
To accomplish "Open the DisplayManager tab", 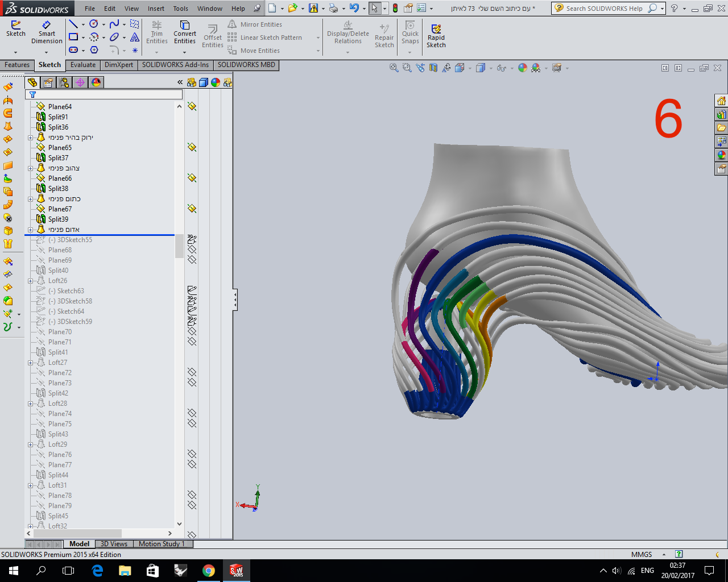I will click(96, 82).
